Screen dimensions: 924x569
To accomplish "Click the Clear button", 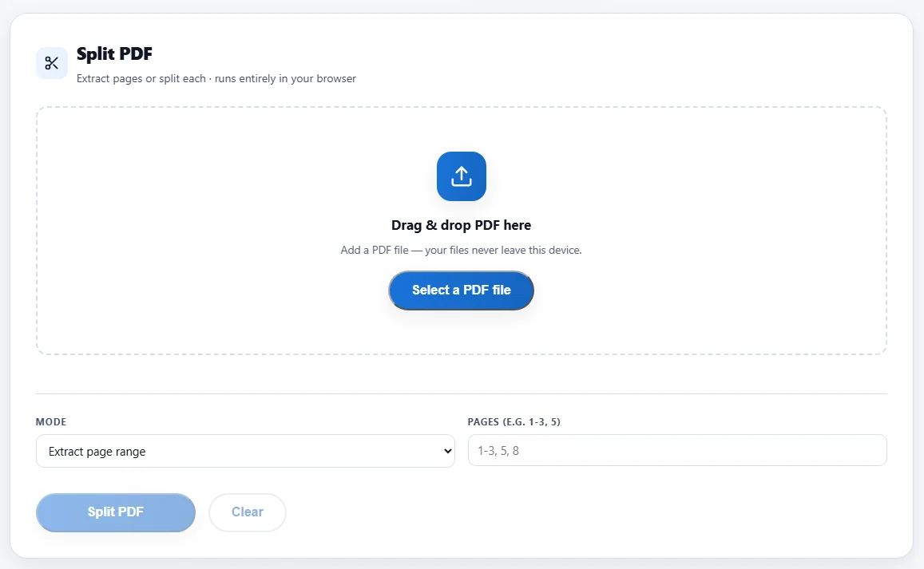I will coord(248,512).
